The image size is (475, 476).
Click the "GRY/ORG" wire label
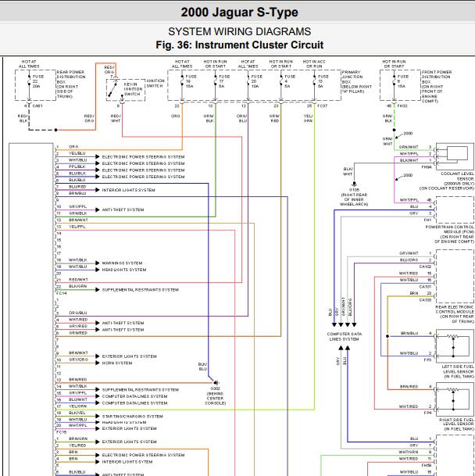(78, 360)
